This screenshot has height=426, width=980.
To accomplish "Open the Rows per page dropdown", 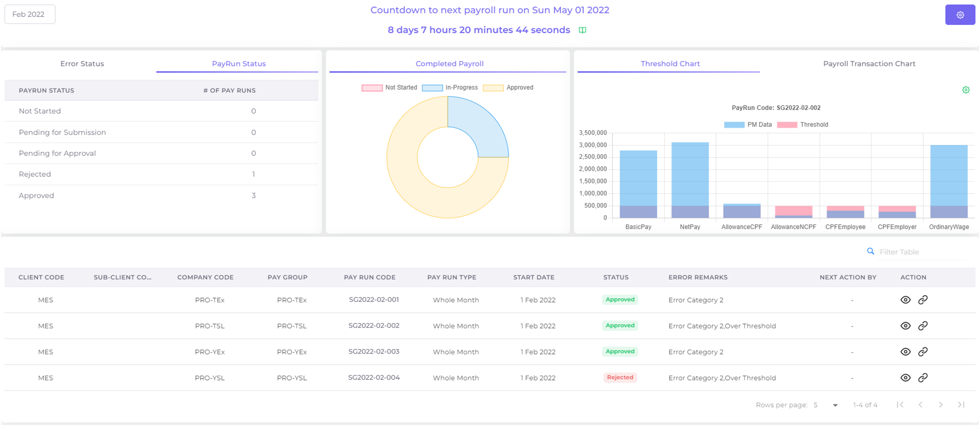I will tap(826, 405).
